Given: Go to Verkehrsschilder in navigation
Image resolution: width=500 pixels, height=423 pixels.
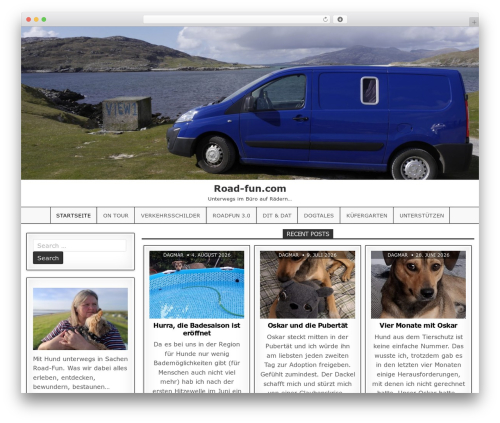Looking at the screenshot, I should click(170, 216).
